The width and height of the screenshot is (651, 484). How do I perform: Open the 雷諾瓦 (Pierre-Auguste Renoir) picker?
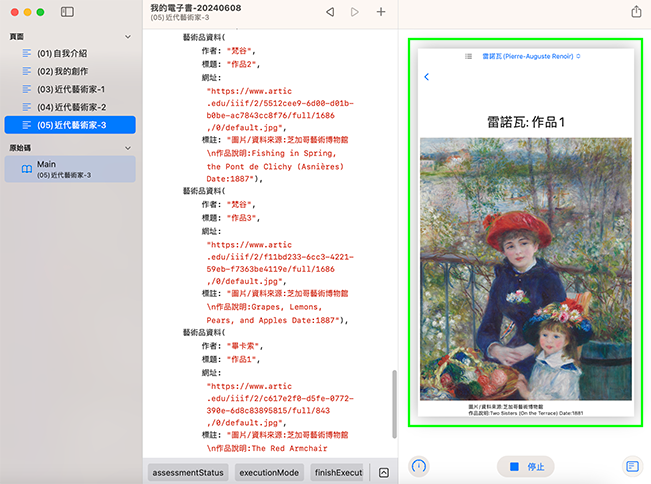point(531,56)
